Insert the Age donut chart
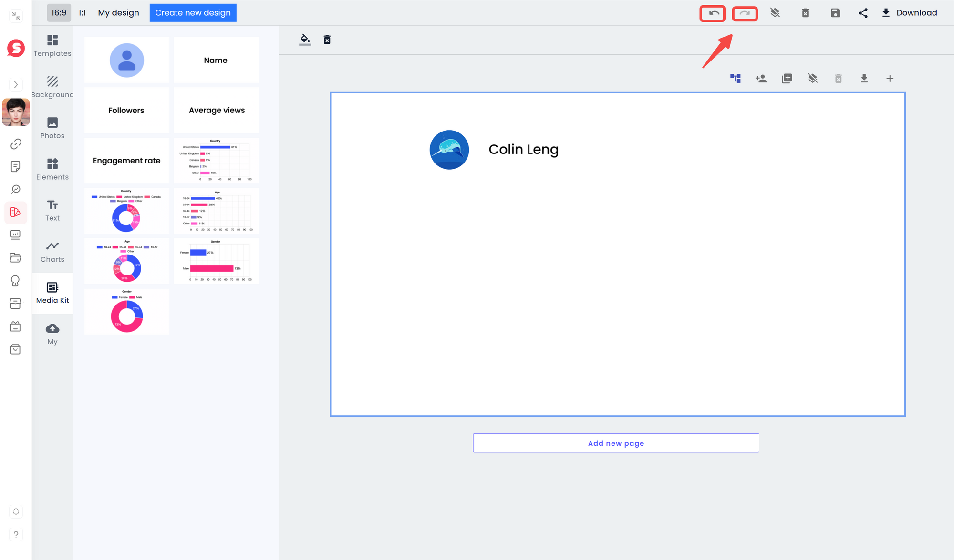This screenshot has height=560, width=954. point(127,261)
